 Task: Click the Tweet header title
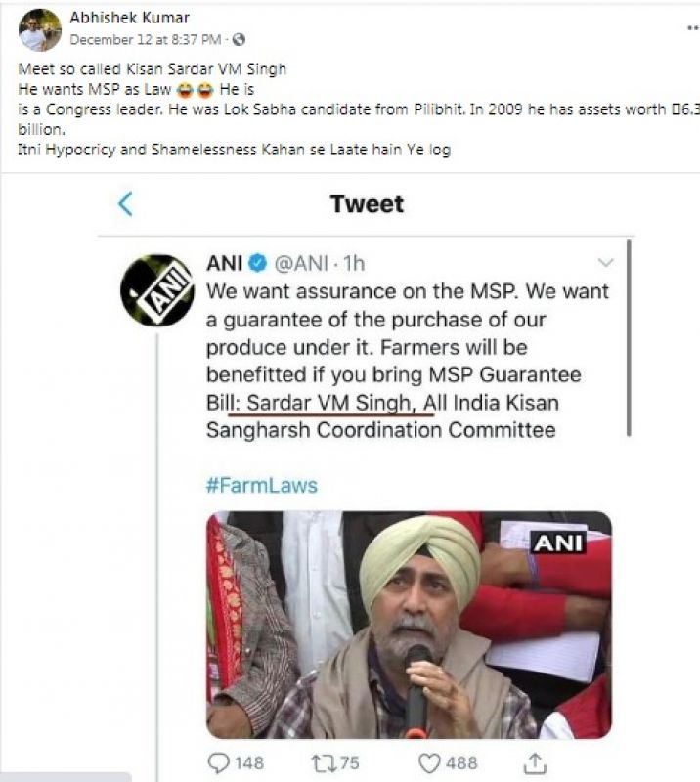(x=367, y=203)
